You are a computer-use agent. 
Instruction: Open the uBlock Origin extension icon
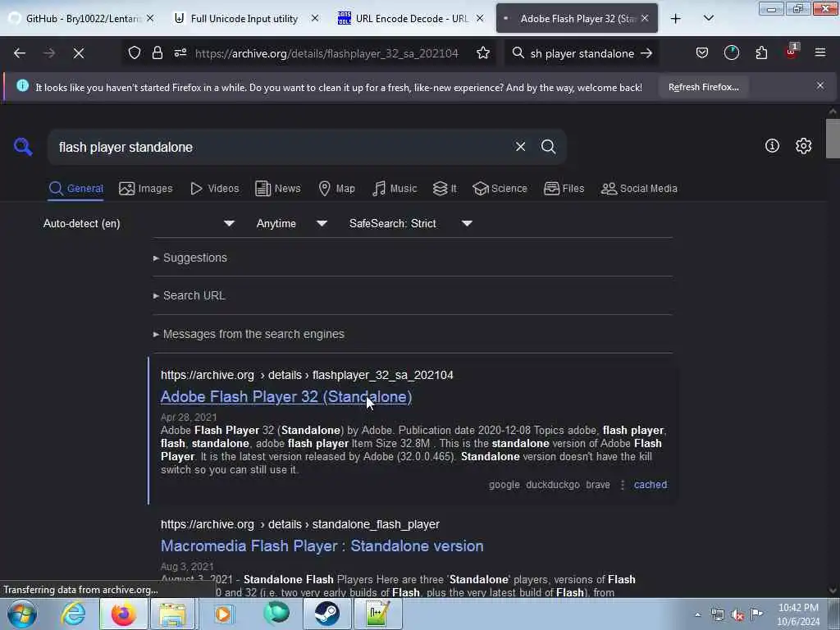click(792, 52)
